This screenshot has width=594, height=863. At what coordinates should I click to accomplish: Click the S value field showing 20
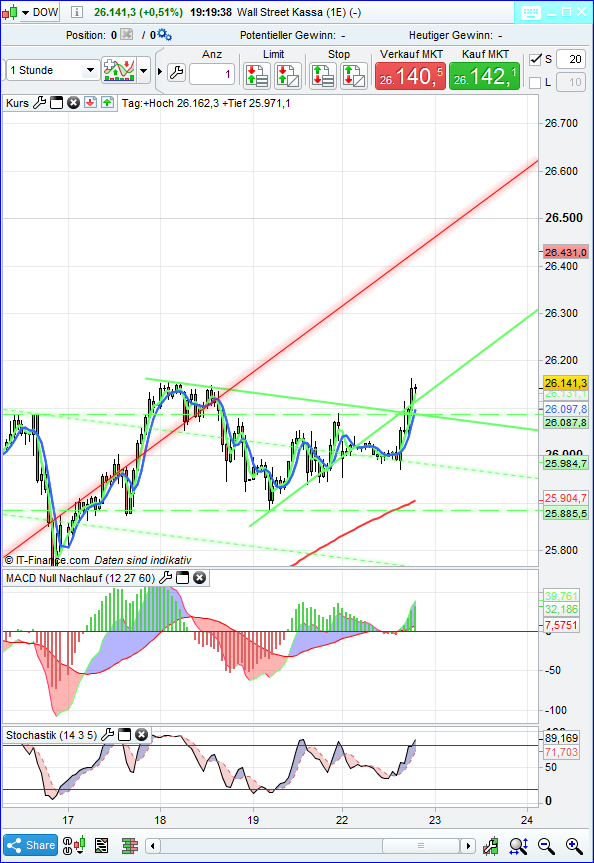coord(571,59)
